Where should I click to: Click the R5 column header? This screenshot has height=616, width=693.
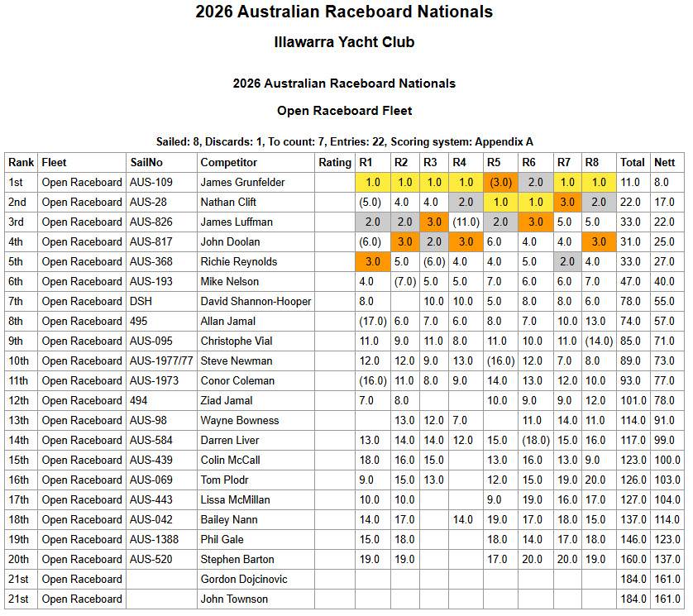click(495, 163)
